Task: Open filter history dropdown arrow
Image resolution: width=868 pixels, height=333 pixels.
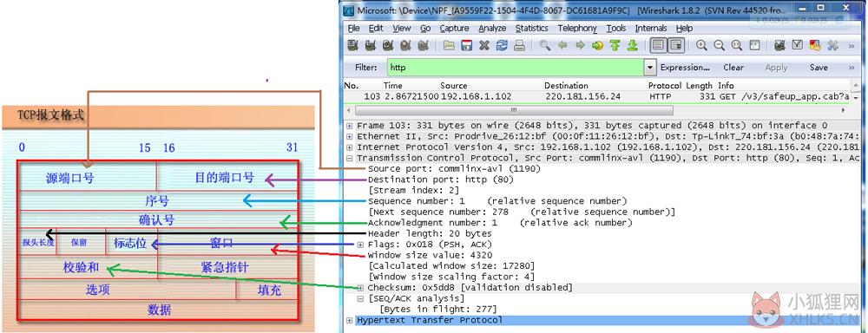Action: pyautogui.click(x=650, y=68)
